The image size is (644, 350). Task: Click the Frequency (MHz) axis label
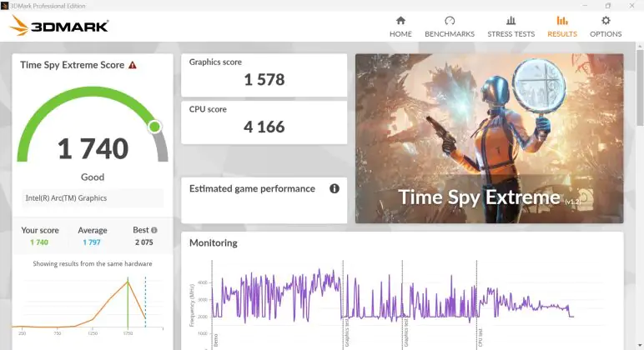191,305
